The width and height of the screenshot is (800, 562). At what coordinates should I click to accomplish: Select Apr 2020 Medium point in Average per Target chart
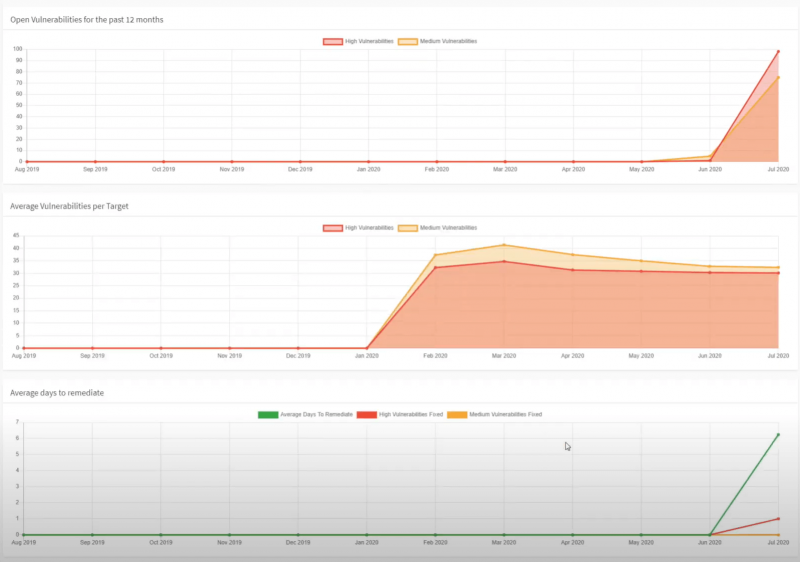click(x=572, y=254)
